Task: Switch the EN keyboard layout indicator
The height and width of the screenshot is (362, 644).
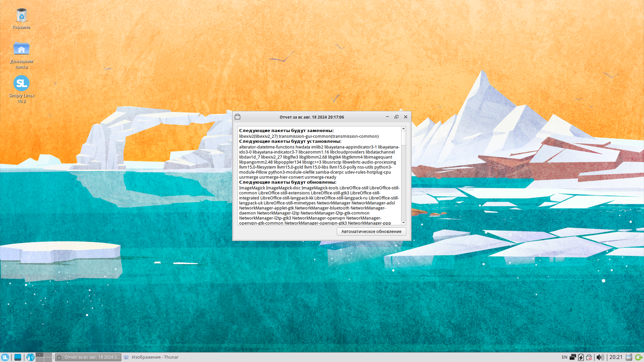Action: (x=565, y=357)
